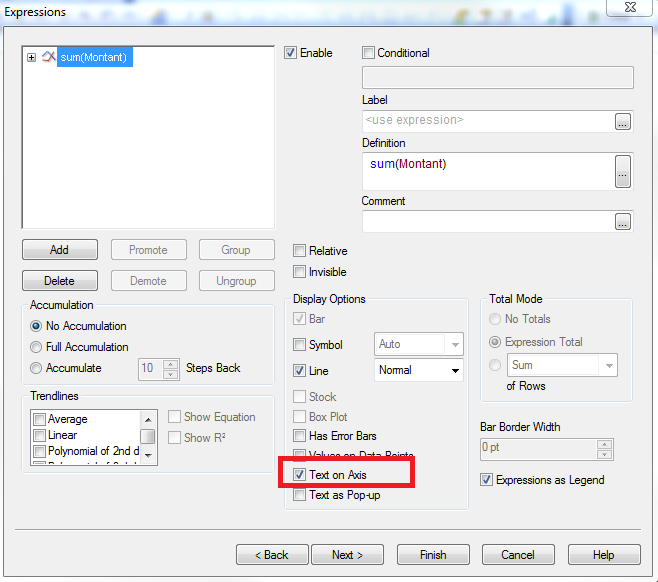Select the sum(Montant) expression in list
This screenshot has width=658, height=582.
click(94, 57)
